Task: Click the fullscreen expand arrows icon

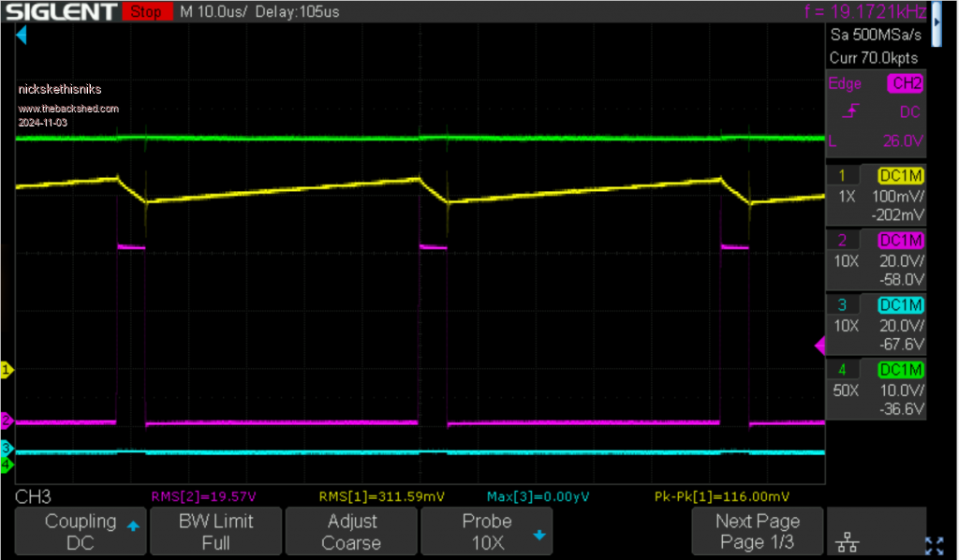Action: click(934, 544)
